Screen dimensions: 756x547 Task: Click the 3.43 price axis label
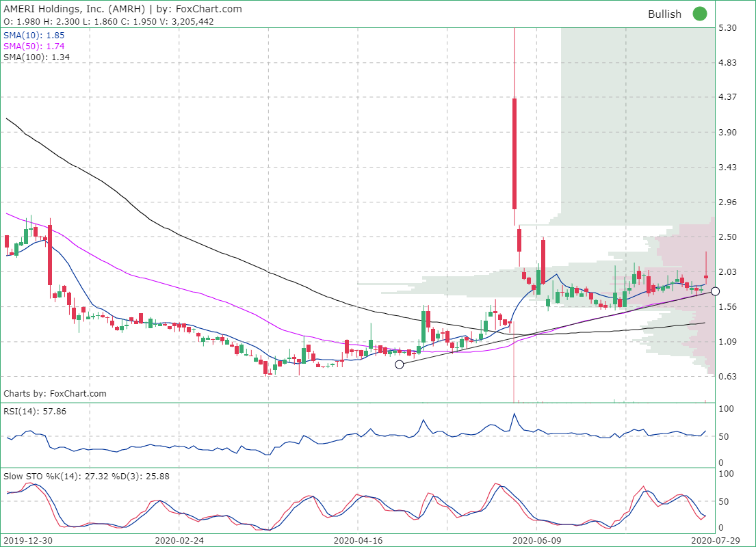727,168
